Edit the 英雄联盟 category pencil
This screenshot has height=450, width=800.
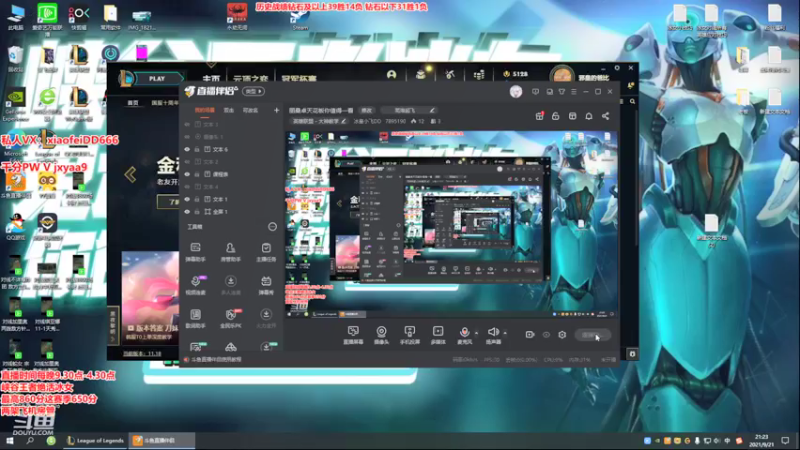point(343,121)
